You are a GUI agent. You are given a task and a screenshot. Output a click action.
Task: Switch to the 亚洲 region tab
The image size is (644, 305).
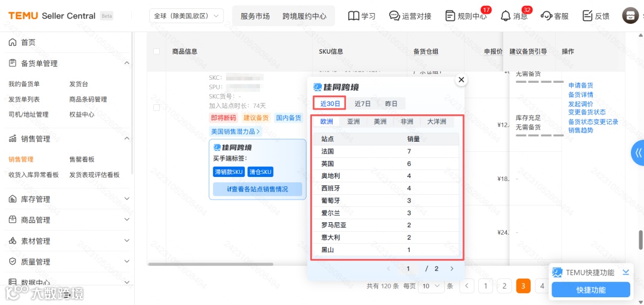(x=353, y=122)
